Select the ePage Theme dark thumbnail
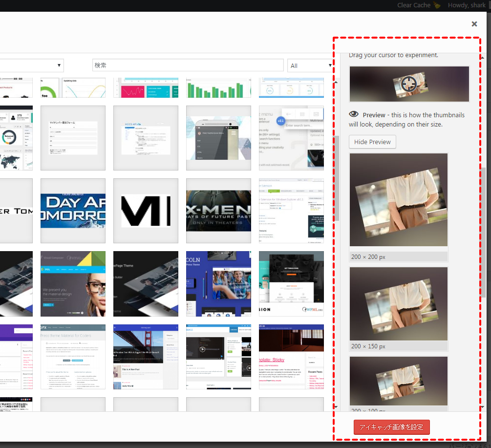This screenshot has width=491, height=448. [146, 284]
